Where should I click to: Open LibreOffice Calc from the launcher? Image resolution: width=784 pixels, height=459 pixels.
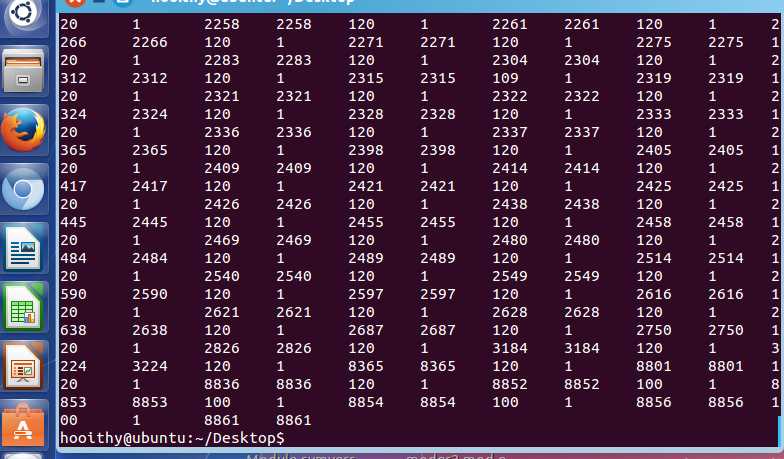pyautogui.click(x=24, y=307)
